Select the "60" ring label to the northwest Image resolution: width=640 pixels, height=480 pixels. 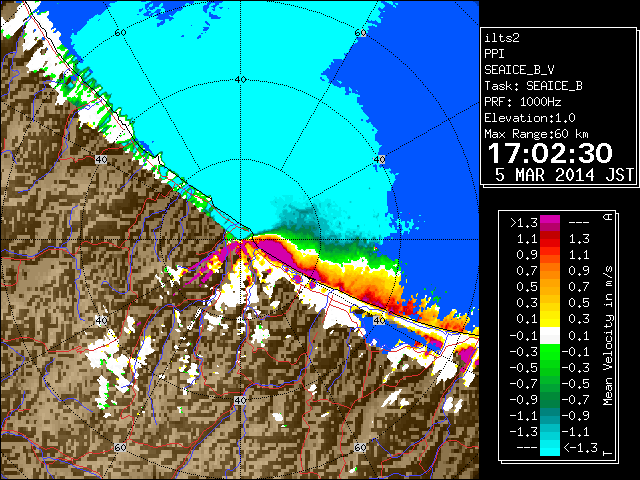120,32
